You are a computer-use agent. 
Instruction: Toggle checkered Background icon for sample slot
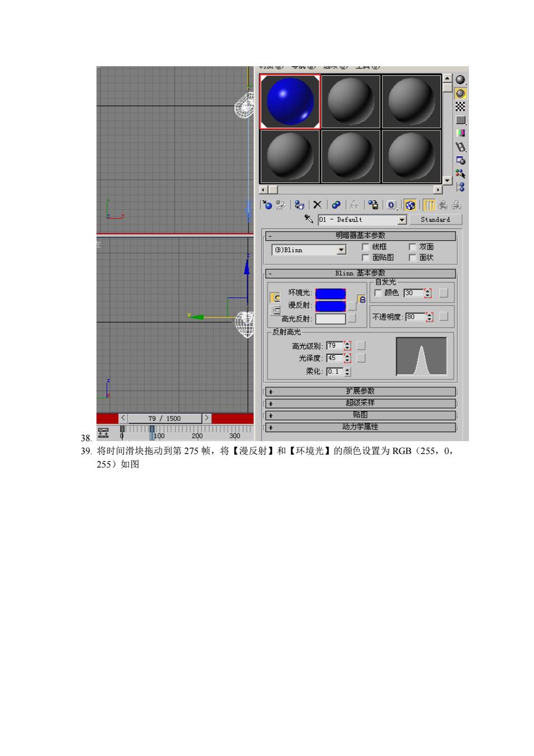click(461, 107)
